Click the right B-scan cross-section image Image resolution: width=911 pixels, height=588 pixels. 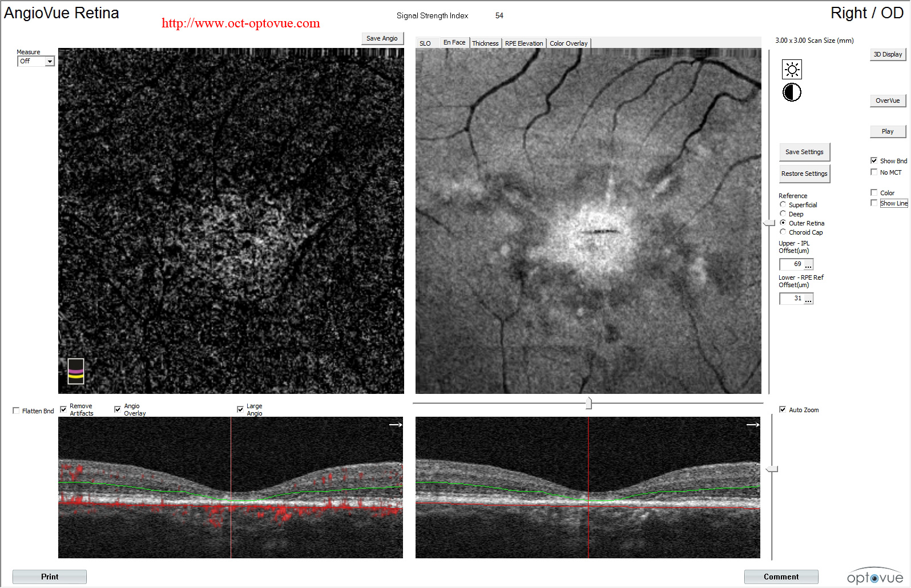[x=588, y=488]
